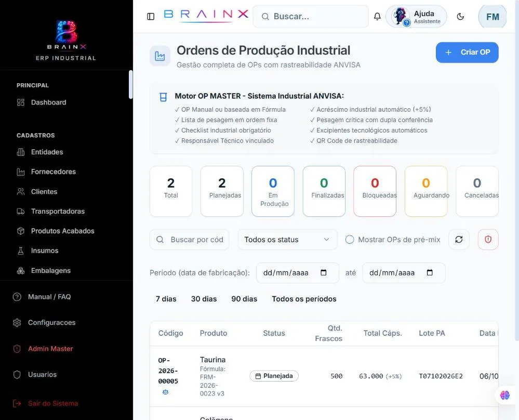
Task: Click the Dashboard grid icon
Action: [x=21, y=102]
